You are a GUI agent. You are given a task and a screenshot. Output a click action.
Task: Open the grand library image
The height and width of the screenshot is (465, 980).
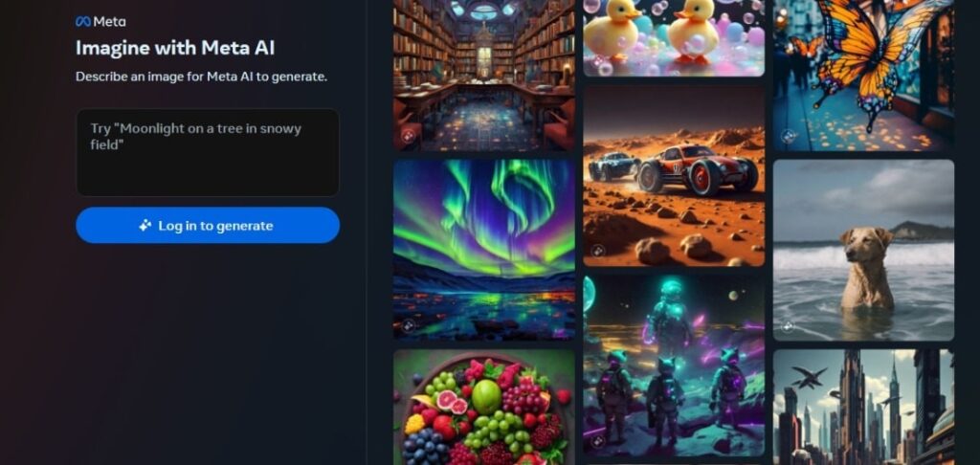pos(483,75)
